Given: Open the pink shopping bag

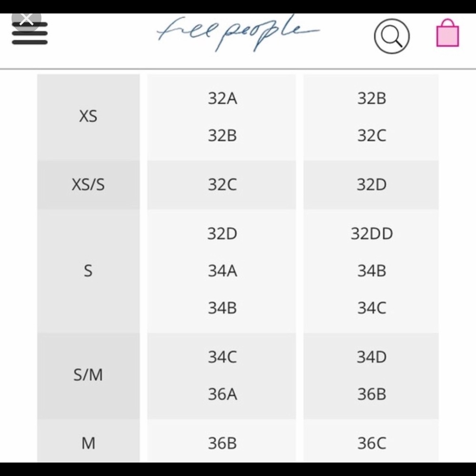Looking at the screenshot, I should [x=447, y=33].
